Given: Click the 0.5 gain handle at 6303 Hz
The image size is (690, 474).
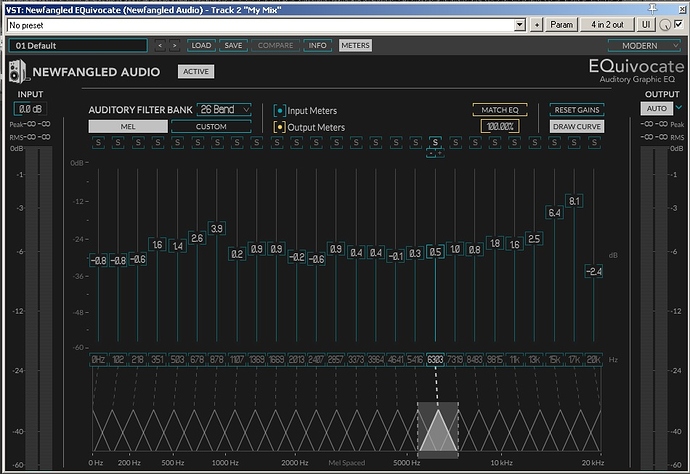Looking at the screenshot, I should point(435,252).
